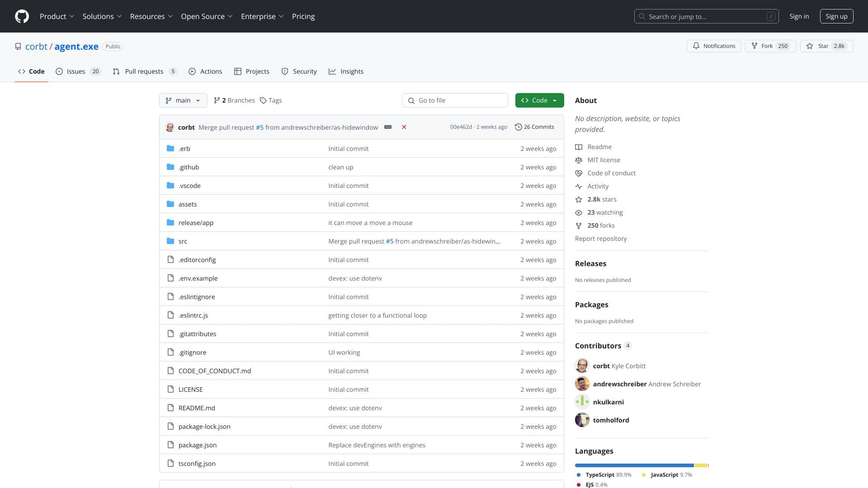Screen dimensions: 868x488
Task: Open the Readme section in About
Action: [x=599, y=146]
